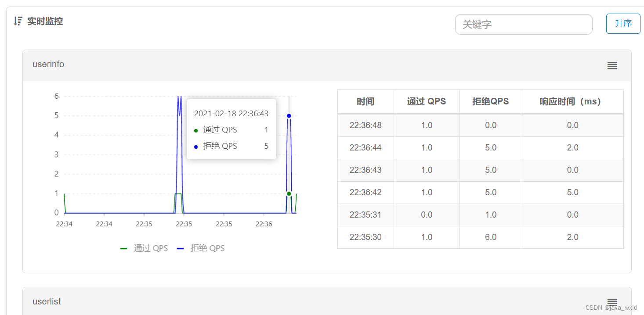
Task: Select the blue peak data point on the chart
Action: click(x=289, y=115)
